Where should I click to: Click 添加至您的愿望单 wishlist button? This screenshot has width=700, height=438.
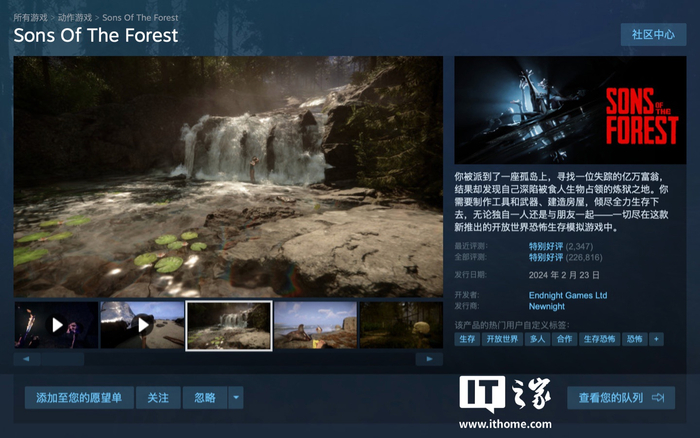coord(79,397)
